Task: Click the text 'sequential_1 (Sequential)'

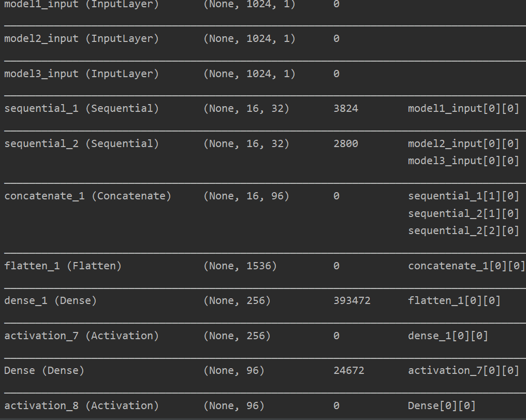Action: coord(81,108)
